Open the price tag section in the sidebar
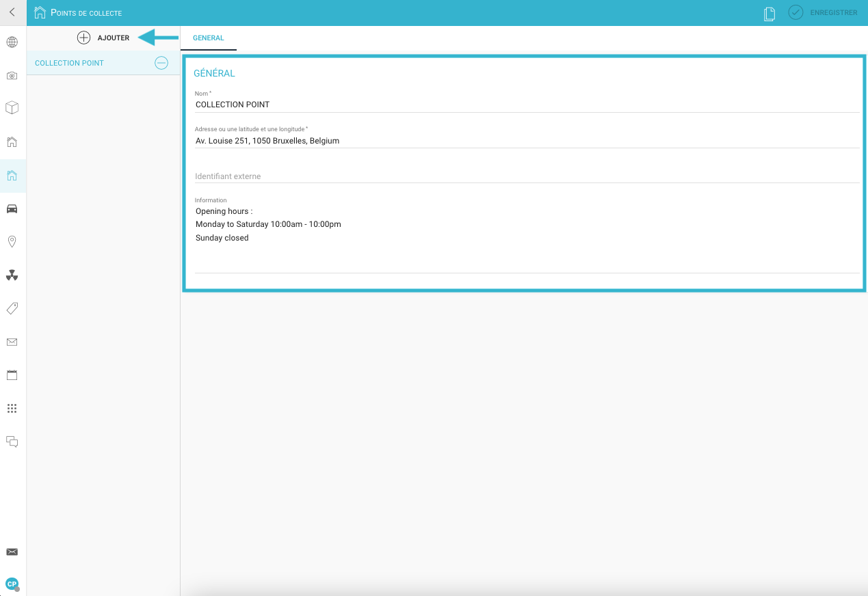868x596 pixels. (12, 308)
